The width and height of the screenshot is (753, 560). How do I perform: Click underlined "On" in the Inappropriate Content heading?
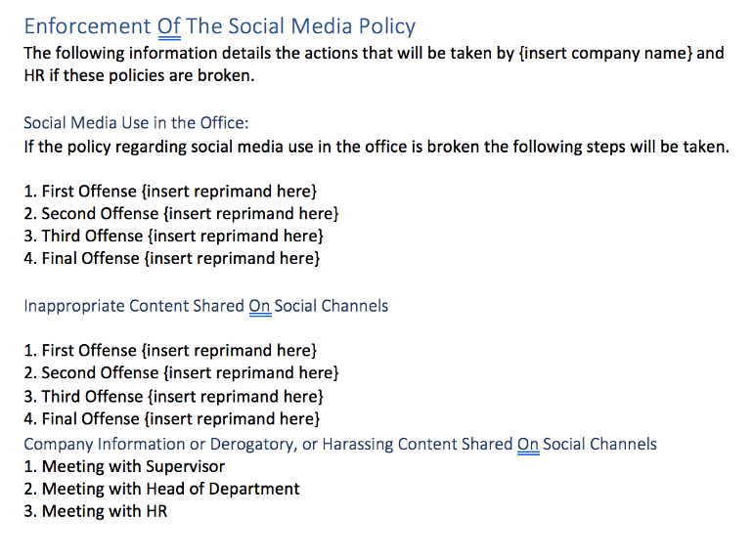coord(259,306)
